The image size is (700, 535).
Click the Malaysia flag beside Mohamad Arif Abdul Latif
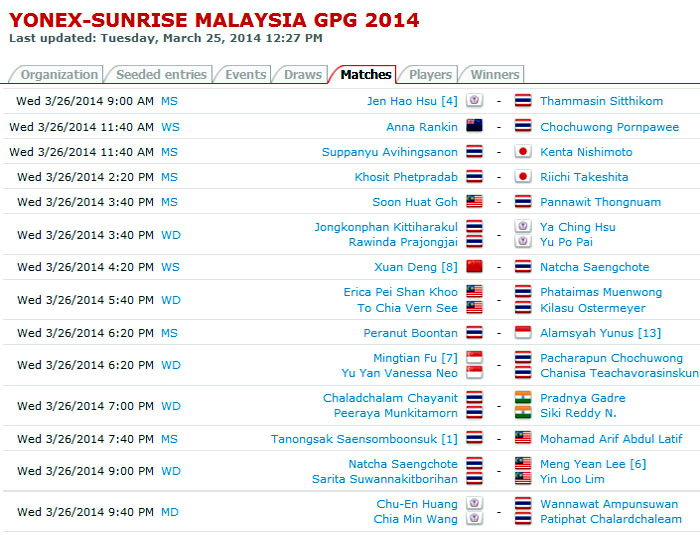[x=523, y=438]
